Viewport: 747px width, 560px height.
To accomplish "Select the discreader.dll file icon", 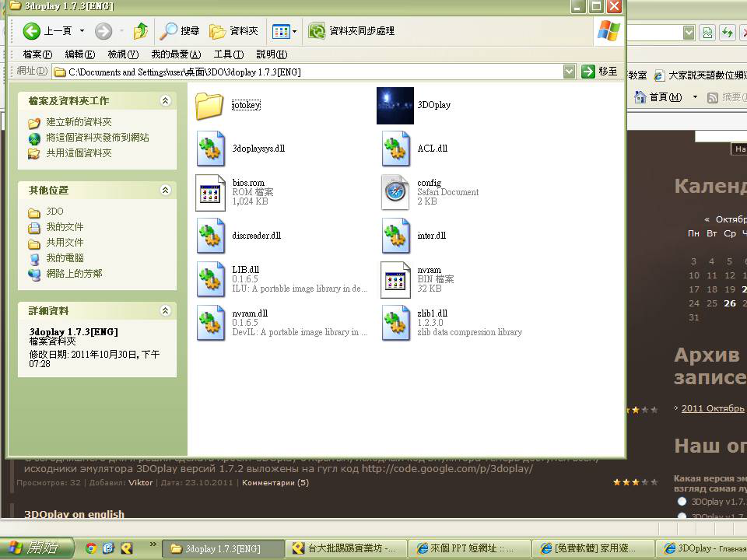I will tap(211, 236).
